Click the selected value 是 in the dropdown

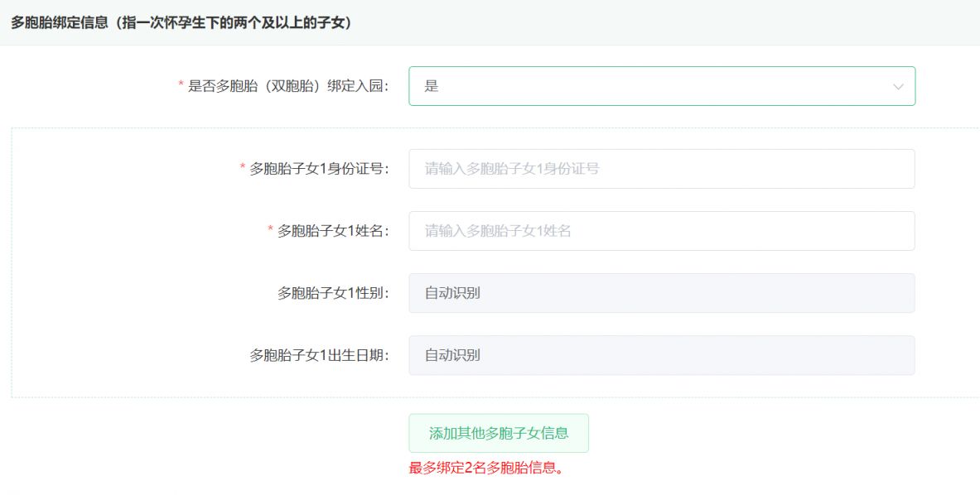click(432, 86)
